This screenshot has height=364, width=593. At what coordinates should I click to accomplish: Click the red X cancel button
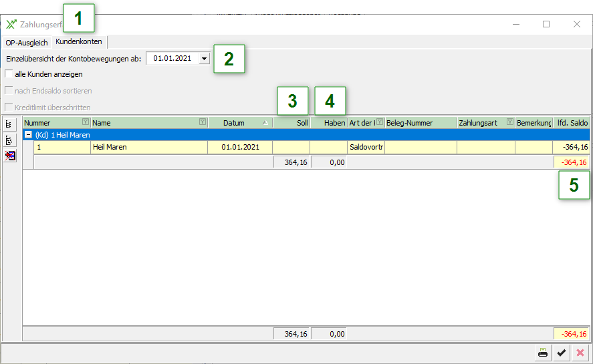[x=580, y=353]
